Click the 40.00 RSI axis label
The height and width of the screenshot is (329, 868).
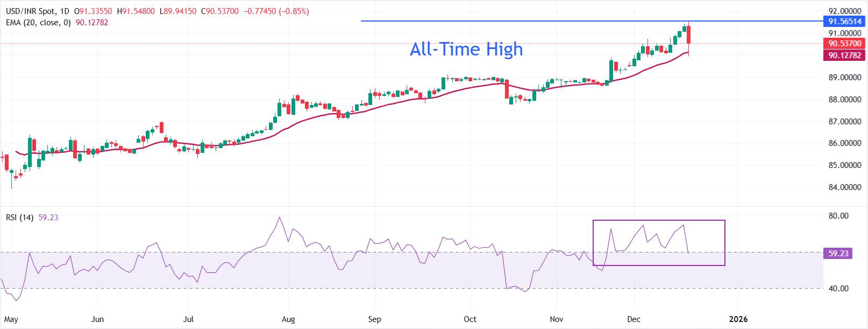pyautogui.click(x=839, y=289)
